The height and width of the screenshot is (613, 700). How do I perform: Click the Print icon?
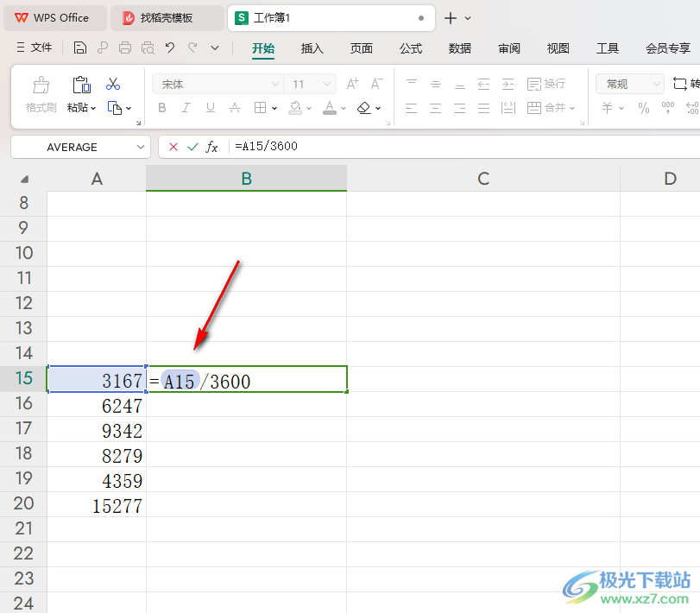125,47
